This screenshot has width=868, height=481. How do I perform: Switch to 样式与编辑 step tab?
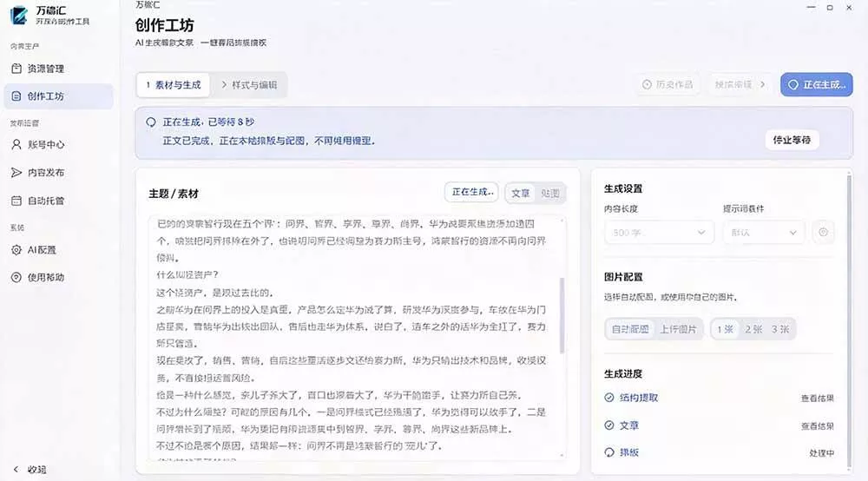(248, 85)
